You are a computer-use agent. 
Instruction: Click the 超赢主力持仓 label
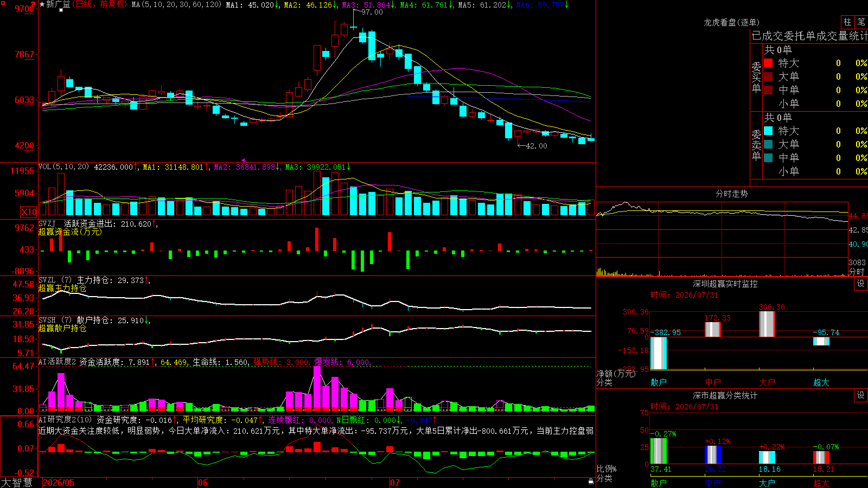click(x=62, y=288)
